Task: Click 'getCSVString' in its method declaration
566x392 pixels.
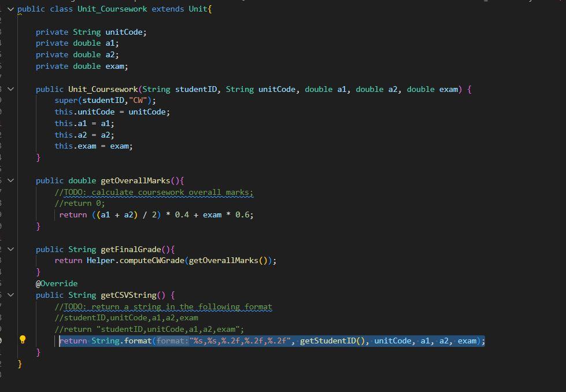Action: 128,295
